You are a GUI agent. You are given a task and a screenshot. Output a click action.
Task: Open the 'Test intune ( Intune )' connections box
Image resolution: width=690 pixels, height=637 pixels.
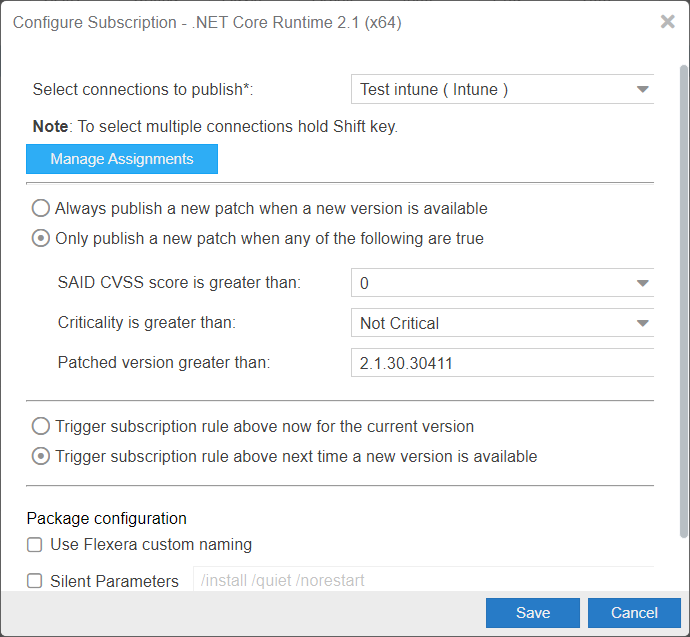490,89
